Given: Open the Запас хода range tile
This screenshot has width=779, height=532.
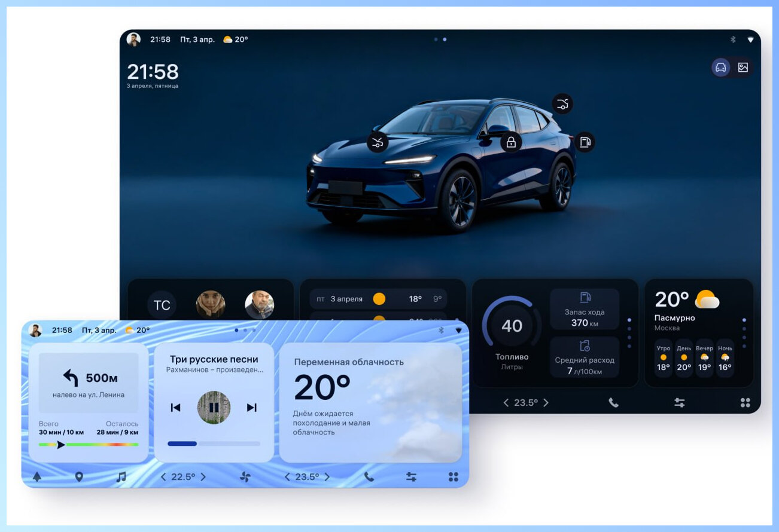Looking at the screenshot, I should (x=585, y=310).
